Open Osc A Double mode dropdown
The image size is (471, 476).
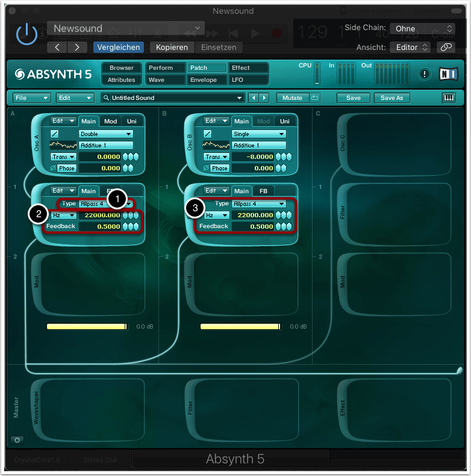point(106,134)
